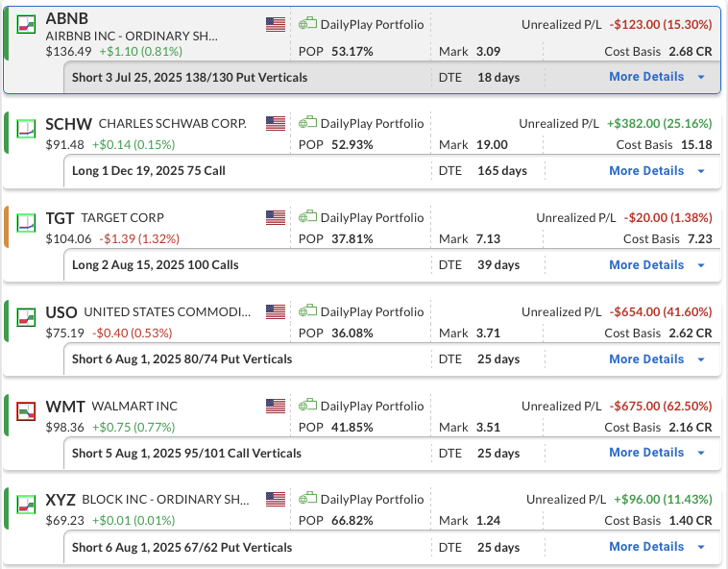Click 'Short 6 Aug 1, 2025 80/74 Put Verticals'
The height and width of the screenshot is (569, 728).
(x=182, y=359)
